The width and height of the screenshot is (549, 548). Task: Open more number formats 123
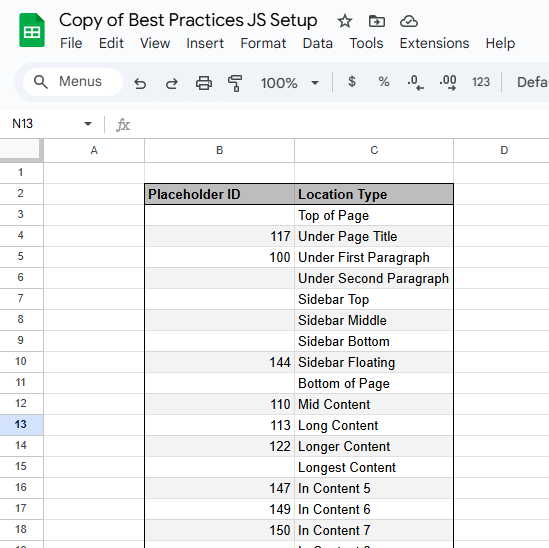[x=481, y=82]
